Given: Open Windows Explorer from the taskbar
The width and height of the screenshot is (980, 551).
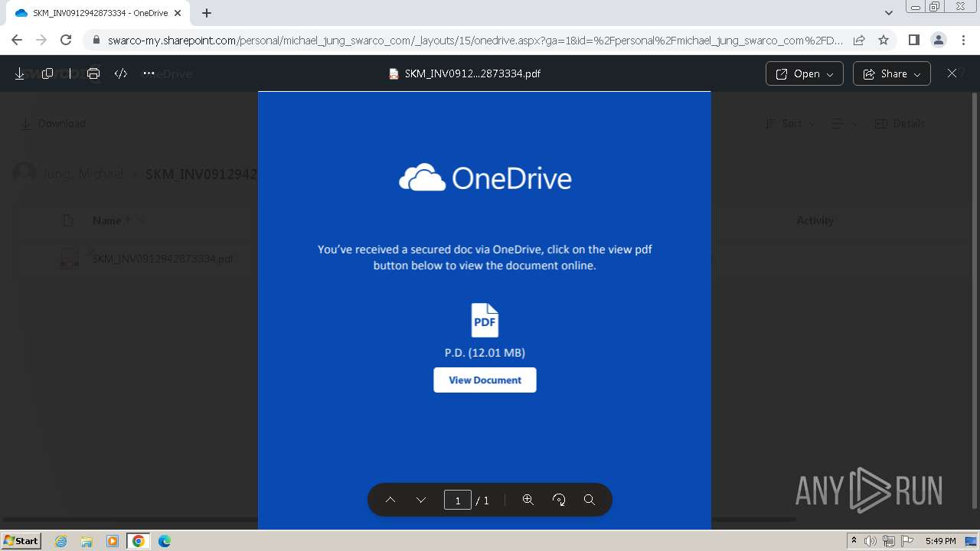Looking at the screenshot, I should pos(87,541).
